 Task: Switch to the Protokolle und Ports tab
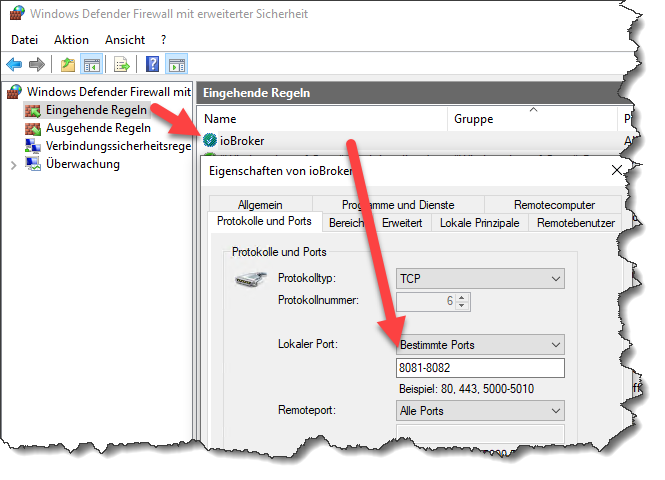point(264,221)
